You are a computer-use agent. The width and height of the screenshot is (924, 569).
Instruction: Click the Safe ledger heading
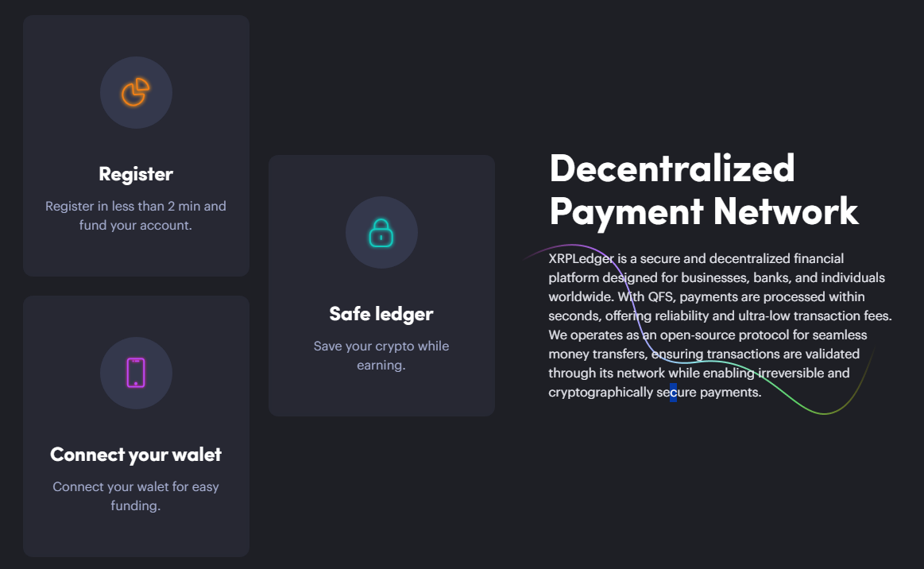(x=381, y=314)
